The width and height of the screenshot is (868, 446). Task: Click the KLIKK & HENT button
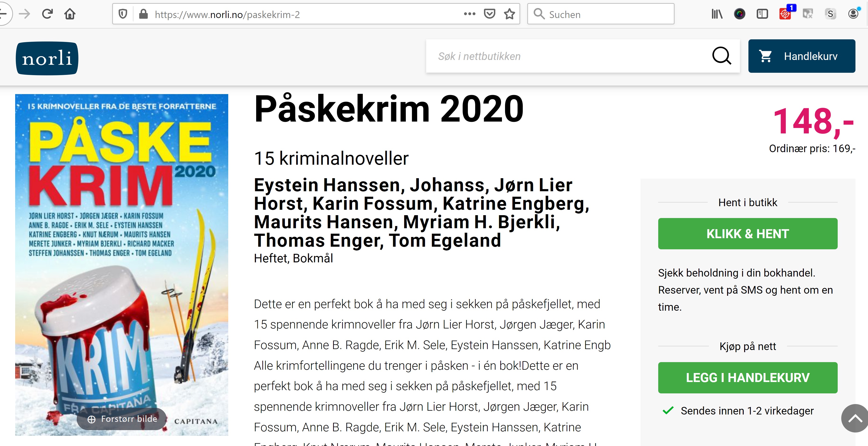pos(748,234)
